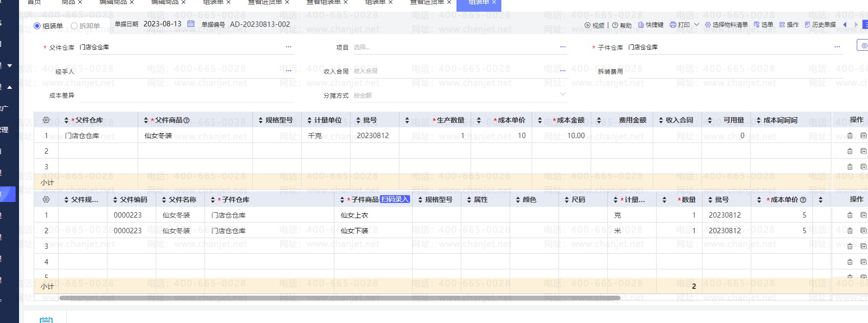This screenshot has height=323, width=868.
Task: Sort child table by 颜色
Action: click(x=518, y=200)
